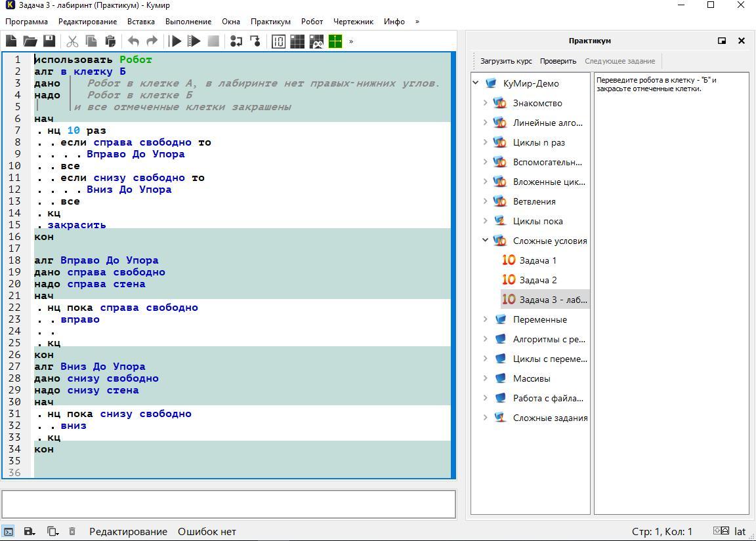Click the Undo arrow in the toolbar
This screenshot has height=541, width=756.
[x=133, y=41]
